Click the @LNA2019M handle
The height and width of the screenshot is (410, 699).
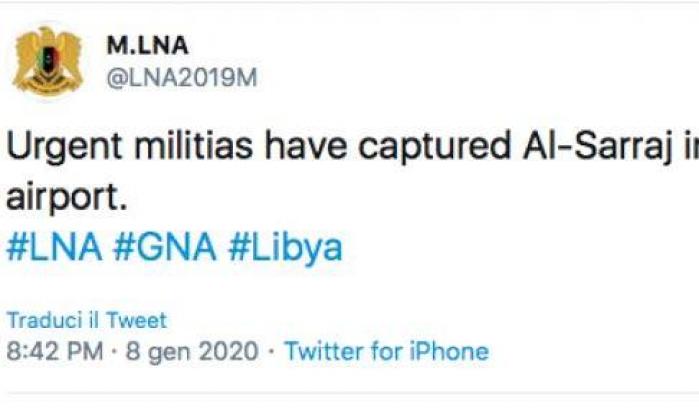click(x=181, y=77)
